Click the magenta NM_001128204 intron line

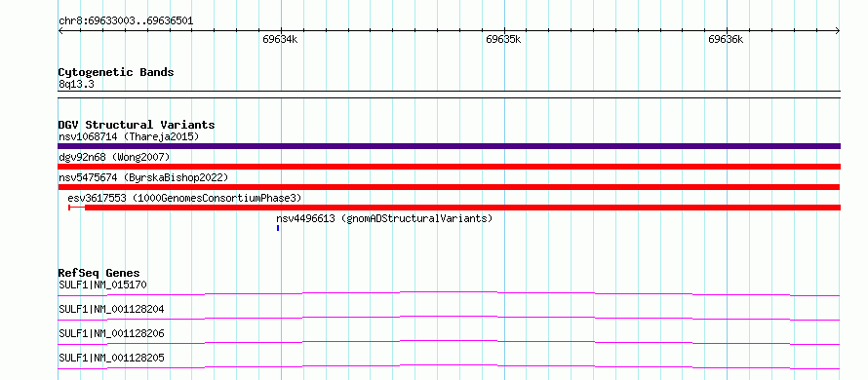(x=449, y=318)
